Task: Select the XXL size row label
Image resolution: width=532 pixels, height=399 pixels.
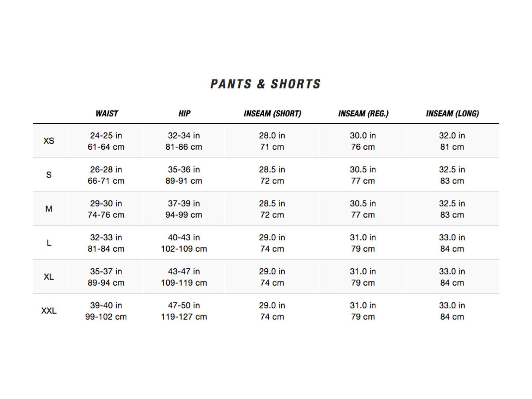Action: tap(49, 311)
